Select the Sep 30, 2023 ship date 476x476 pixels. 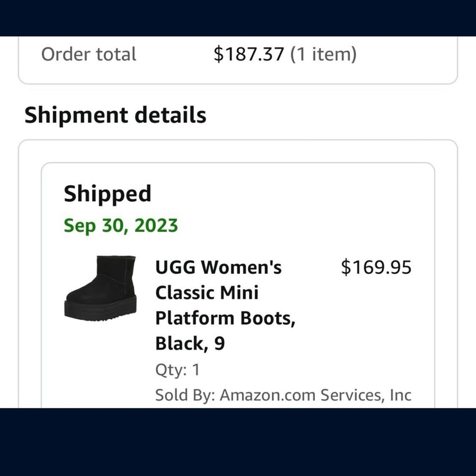(120, 225)
